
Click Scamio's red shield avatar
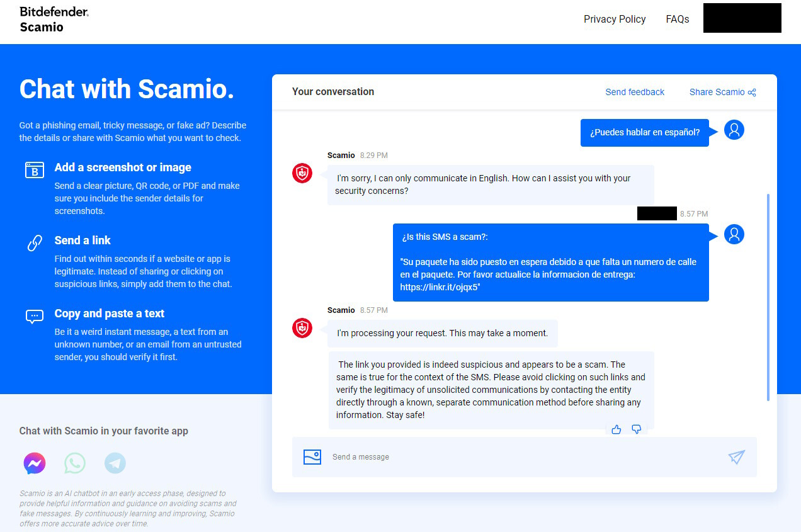coord(302,173)
